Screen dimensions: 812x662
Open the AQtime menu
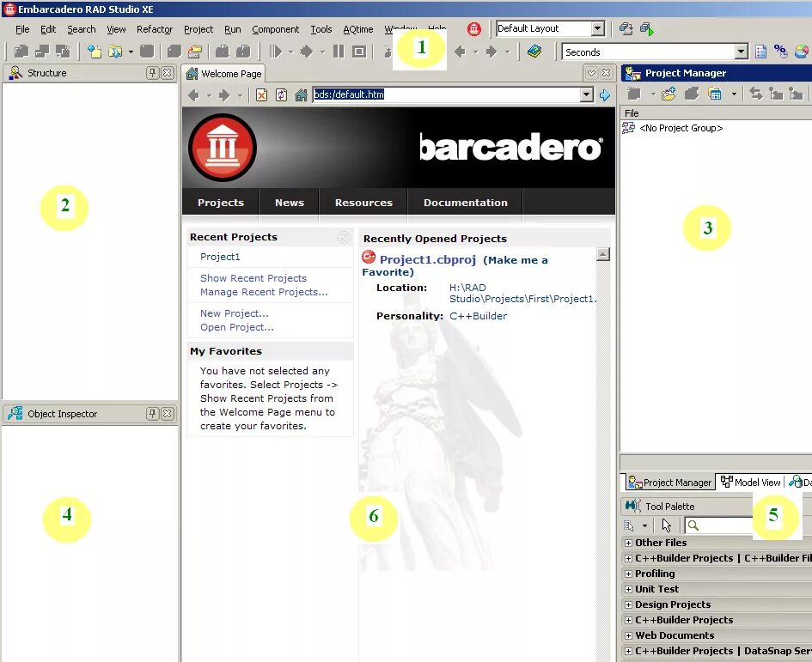tap(357, 29)
